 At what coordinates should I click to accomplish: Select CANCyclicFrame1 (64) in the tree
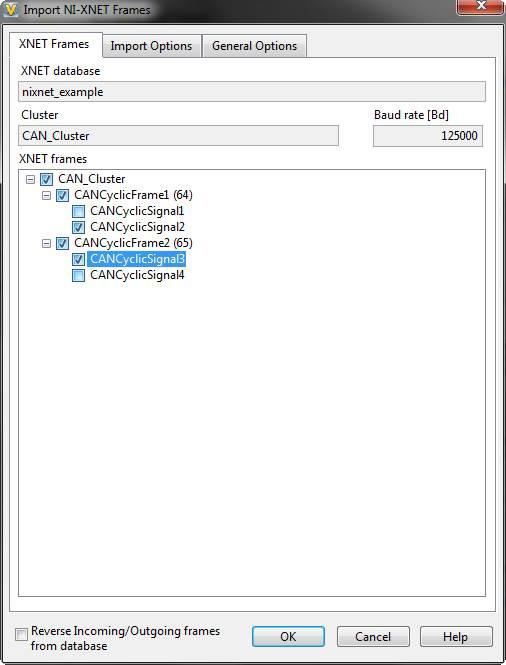coord(133,195)
